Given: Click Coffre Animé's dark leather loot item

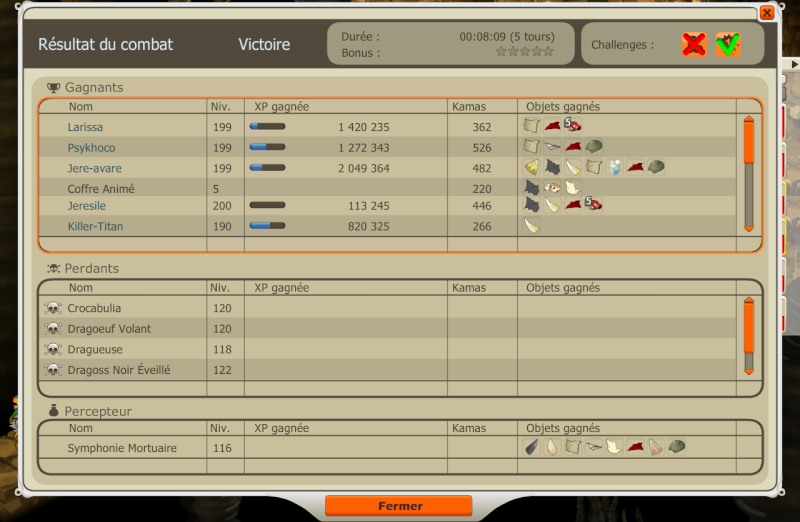Looking at the screenshot, I should [x=531, y=187].
